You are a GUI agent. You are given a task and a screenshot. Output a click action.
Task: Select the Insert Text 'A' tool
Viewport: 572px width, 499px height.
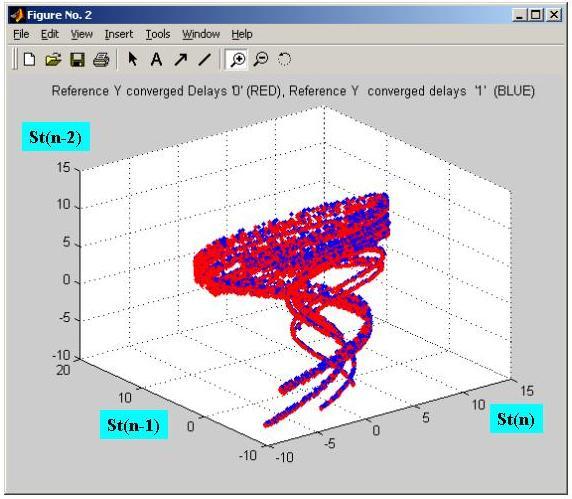(156, 59)
